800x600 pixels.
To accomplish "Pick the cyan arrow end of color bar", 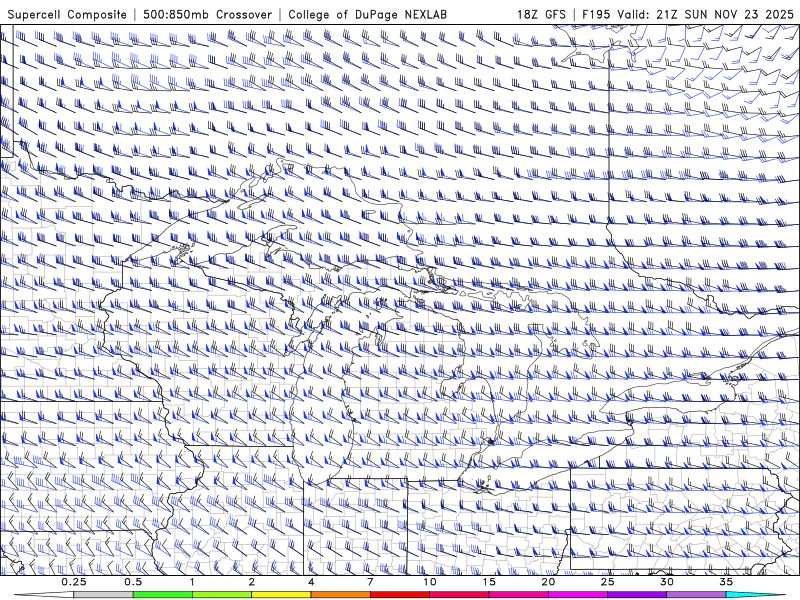I will pos(755,595).
